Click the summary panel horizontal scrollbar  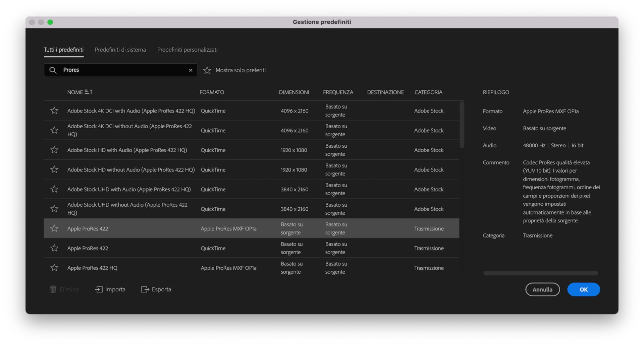pos(541,273)
